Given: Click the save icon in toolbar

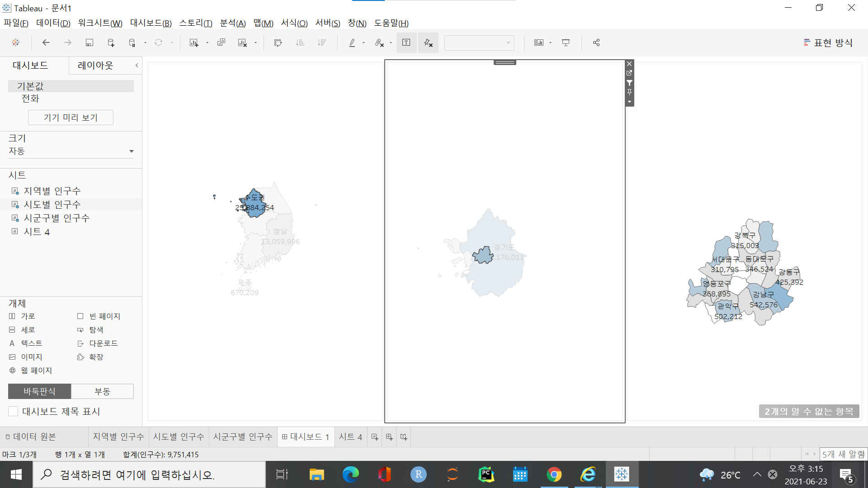Looking at the screenshot, I should [x=89, y=42].
